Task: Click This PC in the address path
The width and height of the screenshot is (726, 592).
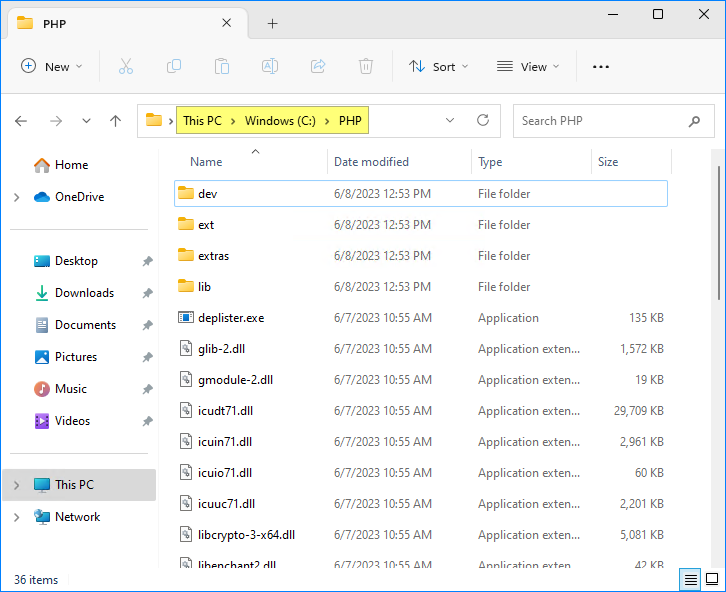Action: tap(202, 121)
